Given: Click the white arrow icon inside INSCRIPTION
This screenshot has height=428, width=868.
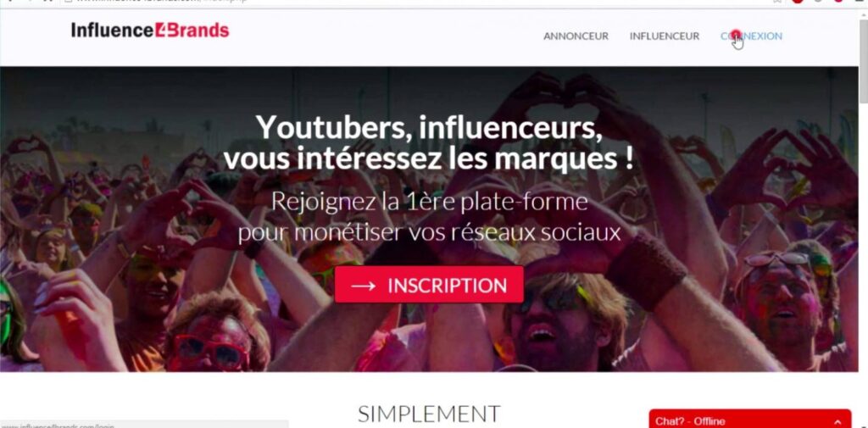Looking at the screenshot, I should coord(364,286).
